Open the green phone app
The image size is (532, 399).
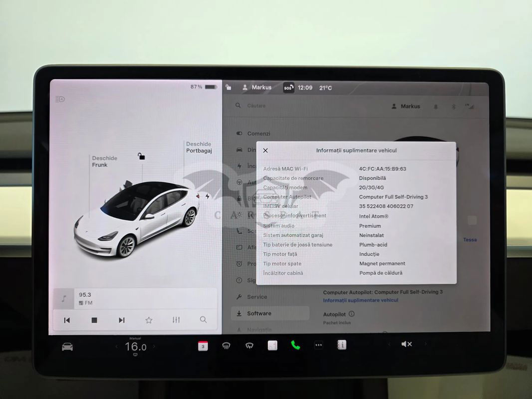click(x=295, y=345)
